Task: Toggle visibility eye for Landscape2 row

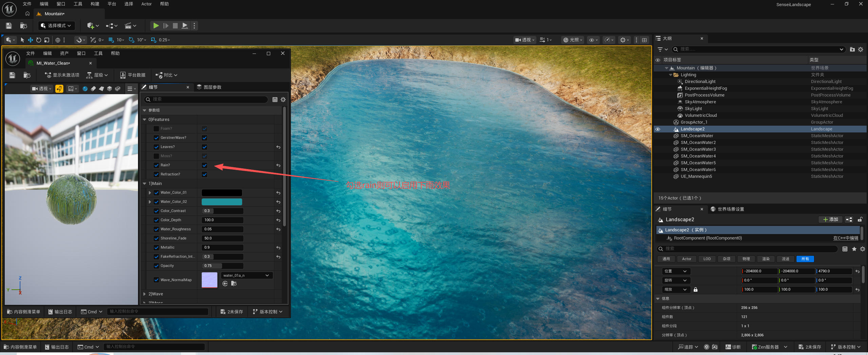Action: 658,129
